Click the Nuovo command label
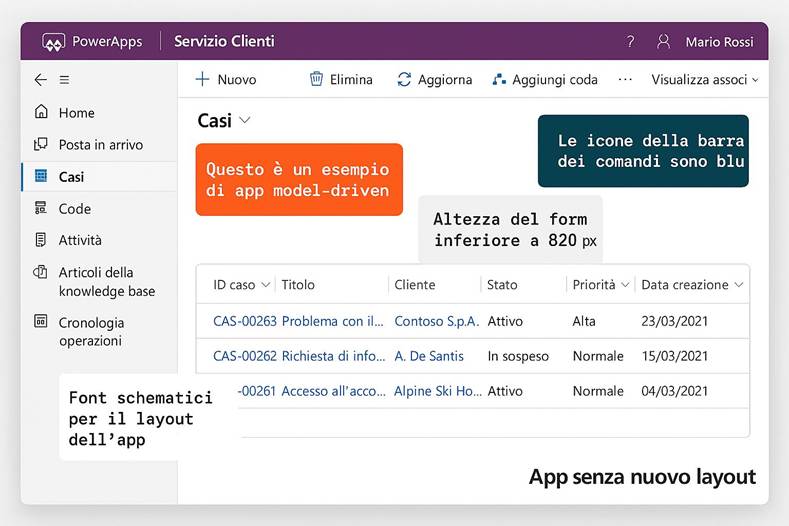 pyautogui.click(x=236, y=80)
